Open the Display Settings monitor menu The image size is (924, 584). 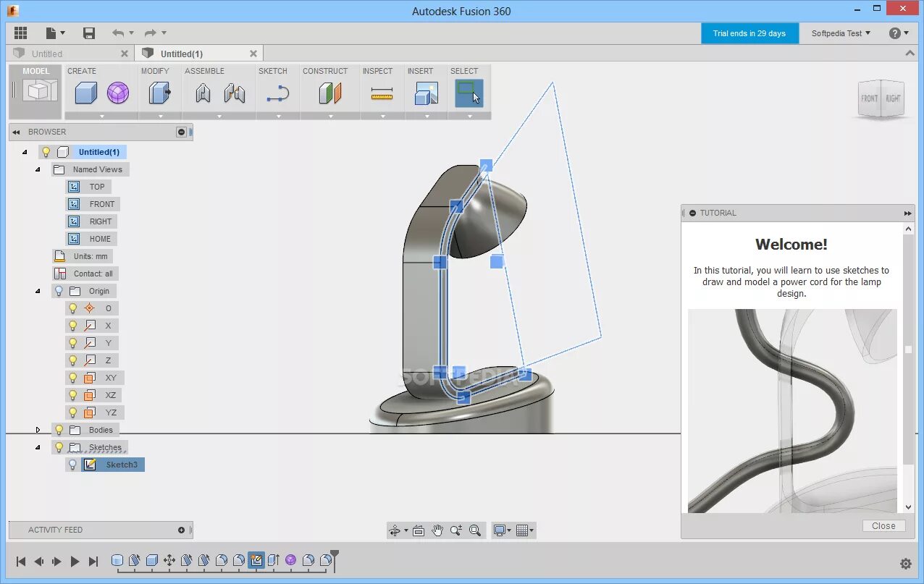(x=503, y=530)
